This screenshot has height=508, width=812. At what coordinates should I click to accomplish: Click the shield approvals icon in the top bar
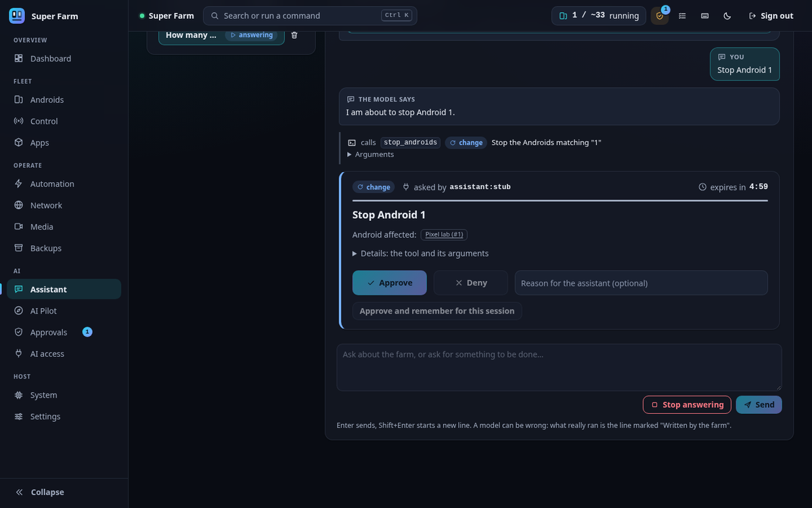tap(660, 16)
